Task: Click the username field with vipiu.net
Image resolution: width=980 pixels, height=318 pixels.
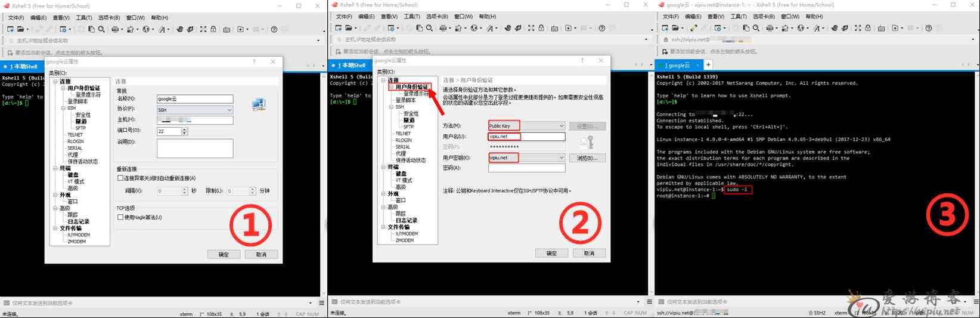Action: pyautogui.click(x=526, y=137)
